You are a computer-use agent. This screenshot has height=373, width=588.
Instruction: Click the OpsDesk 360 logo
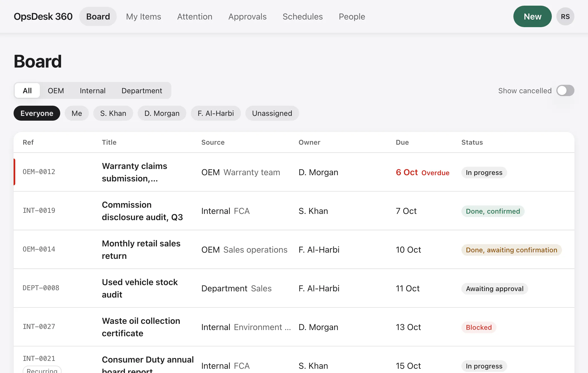coord(43,16)
